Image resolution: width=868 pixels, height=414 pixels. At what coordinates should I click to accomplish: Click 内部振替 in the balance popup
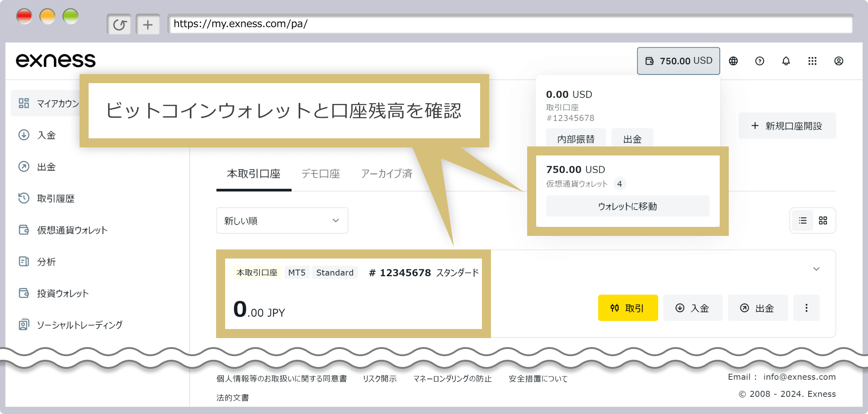click(x=576, y=138)
